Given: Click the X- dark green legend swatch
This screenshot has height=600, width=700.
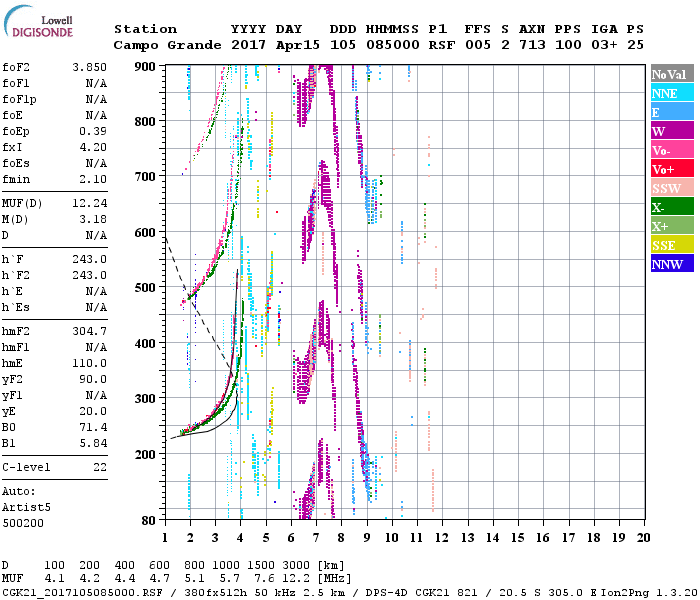Looking at the screenshot, I should (672, 207).
